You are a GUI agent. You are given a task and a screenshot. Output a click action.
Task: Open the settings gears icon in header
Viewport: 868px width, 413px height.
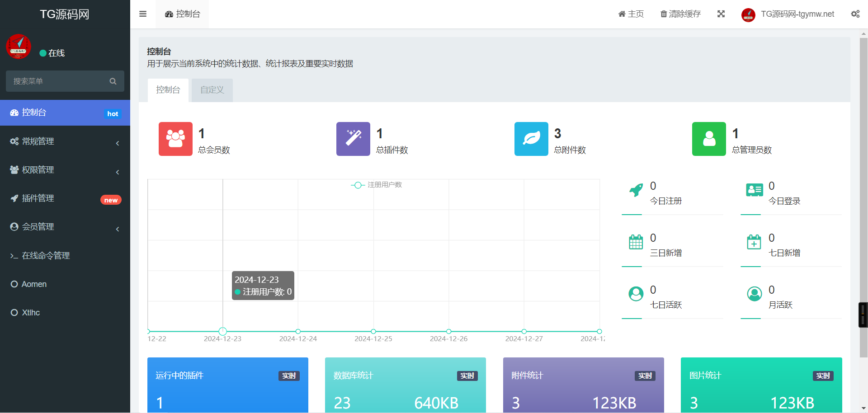(x=855, y=14)
